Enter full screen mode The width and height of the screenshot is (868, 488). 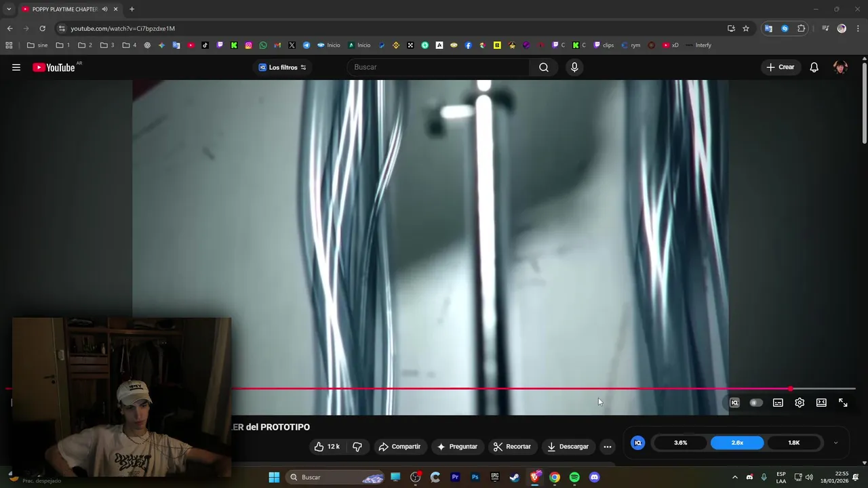tap(843, 403)
